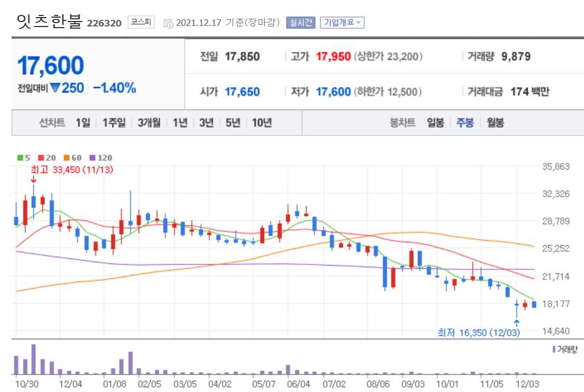The width and height of the screenshot is (584, 392).
Task: Select the red 20-day moving average legend
Action: pos(45,158)
